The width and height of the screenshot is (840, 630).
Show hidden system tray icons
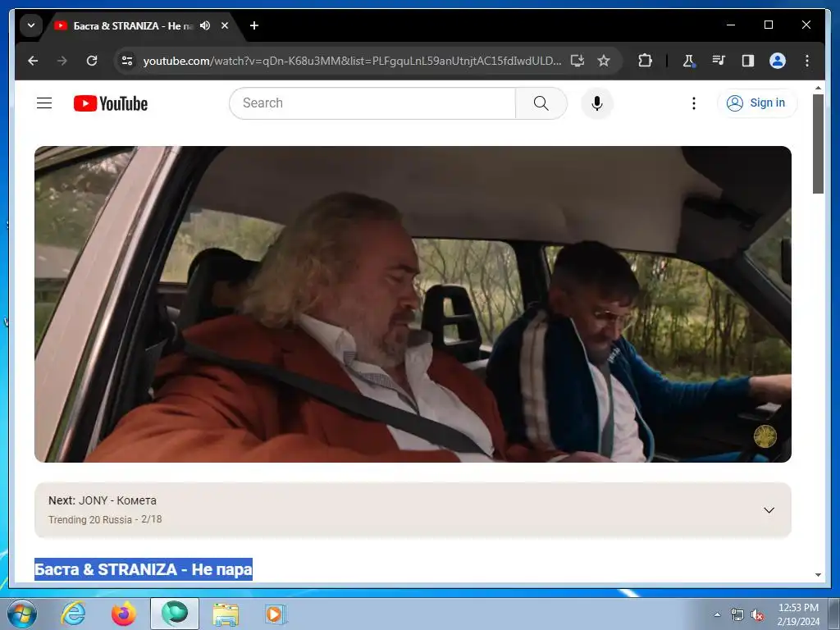pyautogui.click(x=717, y=614)
